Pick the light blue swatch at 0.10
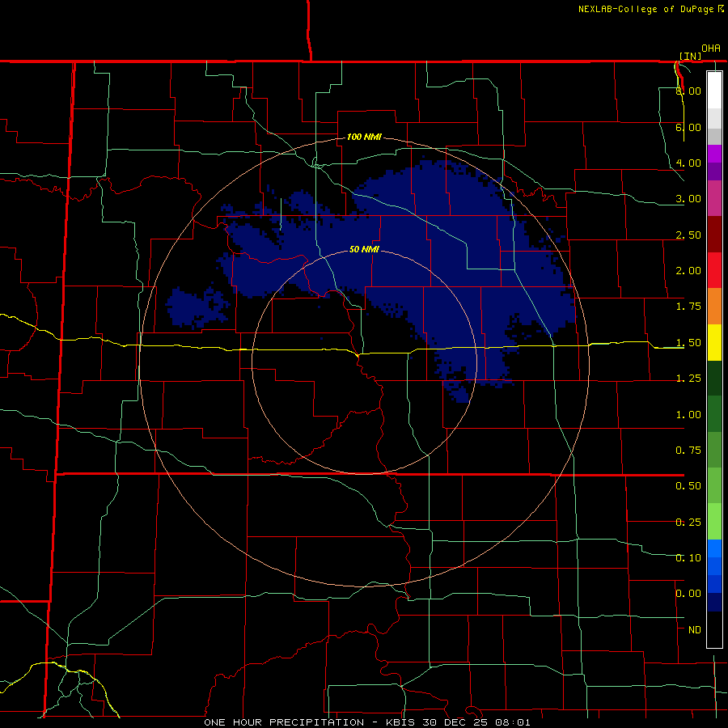Screen dimensions: 728x728 (x=714, y=548)
